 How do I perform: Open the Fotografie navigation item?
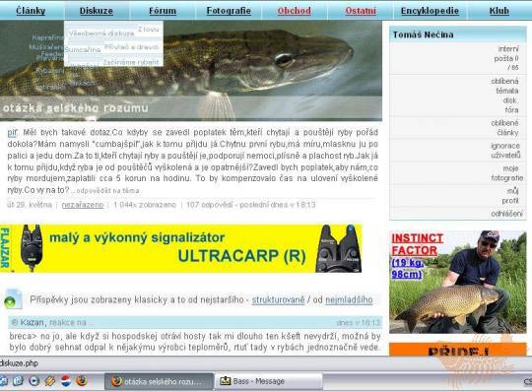[229, 11]
